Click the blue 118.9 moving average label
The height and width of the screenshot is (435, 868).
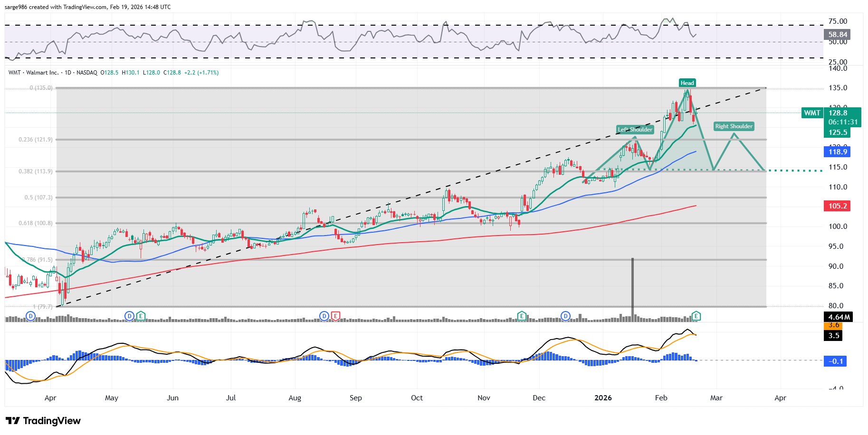point(837,152)
